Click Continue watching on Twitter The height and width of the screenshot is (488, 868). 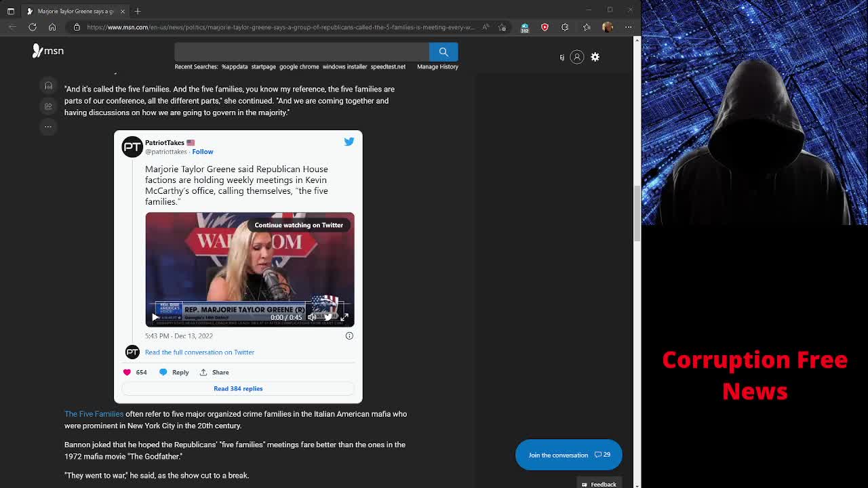point(298,225)
